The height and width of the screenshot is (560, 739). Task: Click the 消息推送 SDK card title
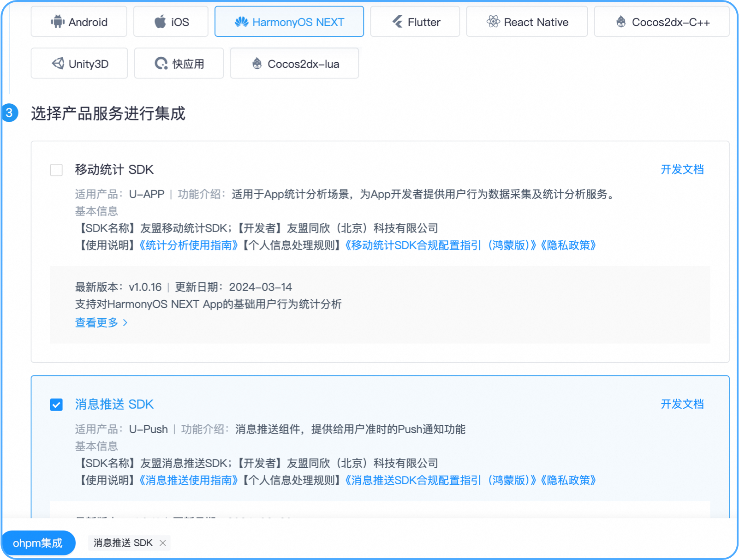pos(114,405)
